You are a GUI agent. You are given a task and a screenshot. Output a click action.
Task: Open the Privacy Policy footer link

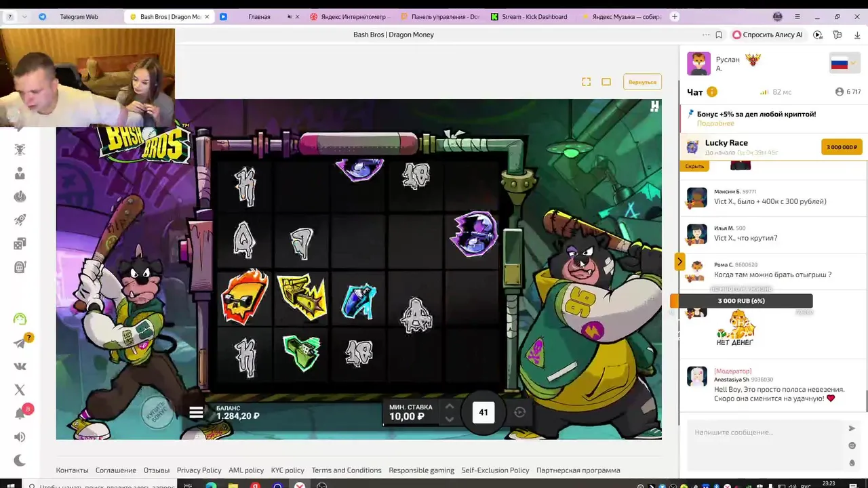[x=199, y=470]
